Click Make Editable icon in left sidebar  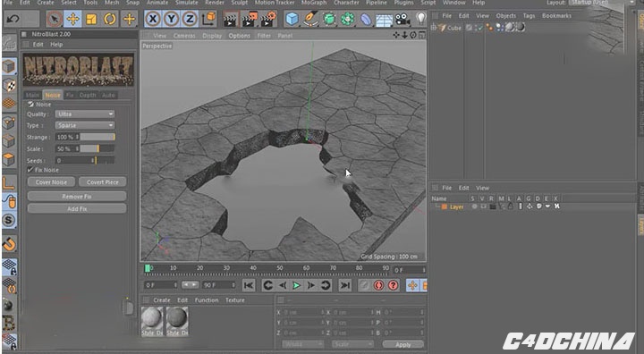tap(9, 43)
